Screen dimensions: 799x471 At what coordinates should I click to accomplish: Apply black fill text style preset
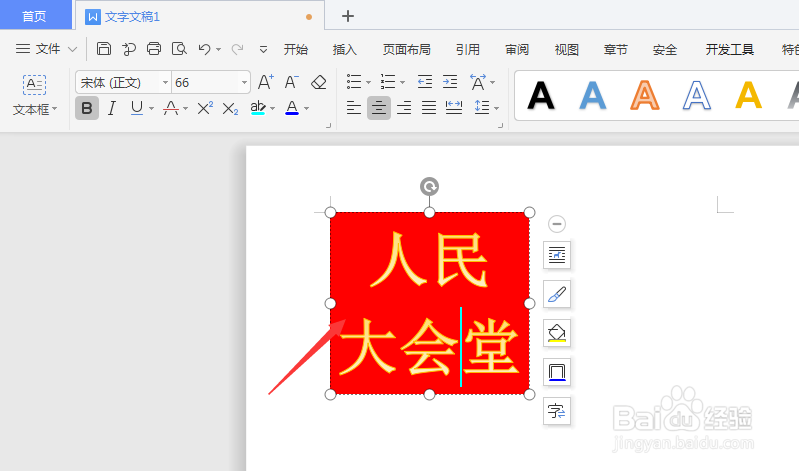541,95
